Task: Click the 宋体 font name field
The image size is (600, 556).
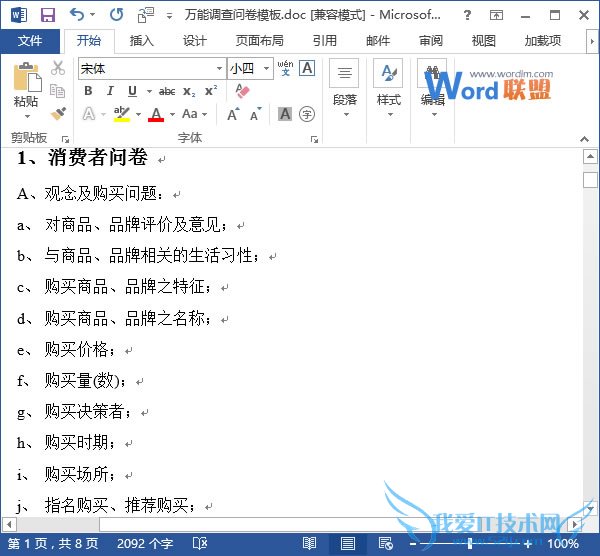Action: pyautogui.click(x=147, y=69)
